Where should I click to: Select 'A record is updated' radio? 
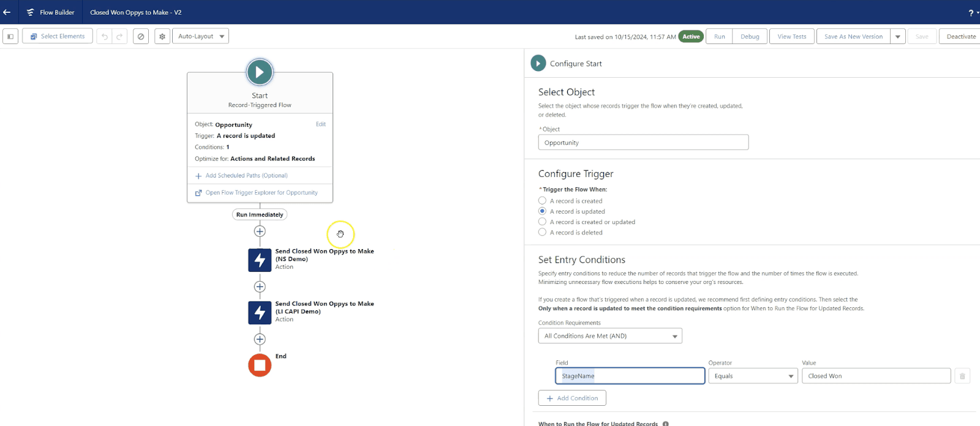(542, 211)
